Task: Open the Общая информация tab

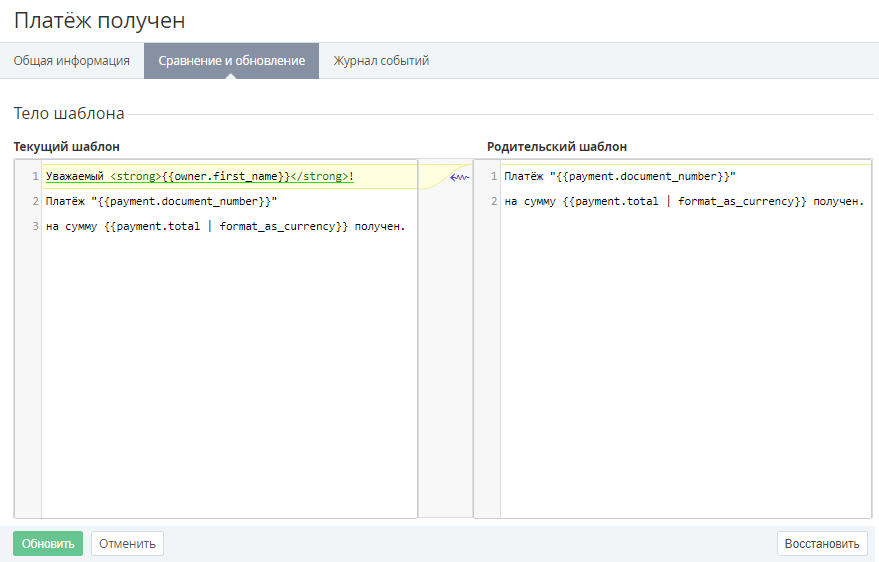Action: pyautogui.click(x=71, y=61)
